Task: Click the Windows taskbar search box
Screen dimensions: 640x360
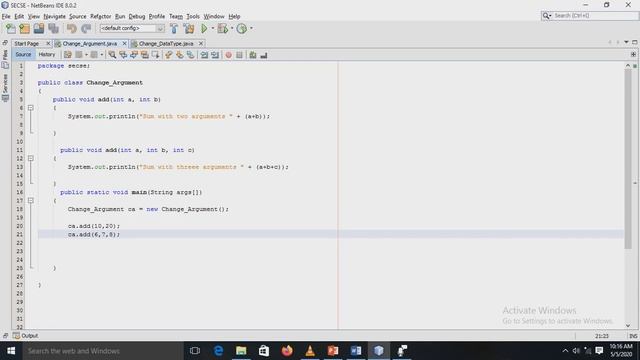Action: coord(104,351)
